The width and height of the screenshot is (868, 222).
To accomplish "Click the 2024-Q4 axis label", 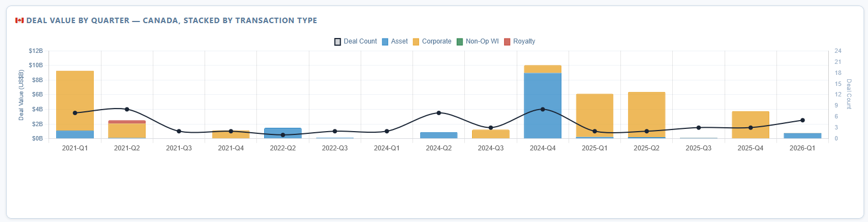I will [543, 148].
